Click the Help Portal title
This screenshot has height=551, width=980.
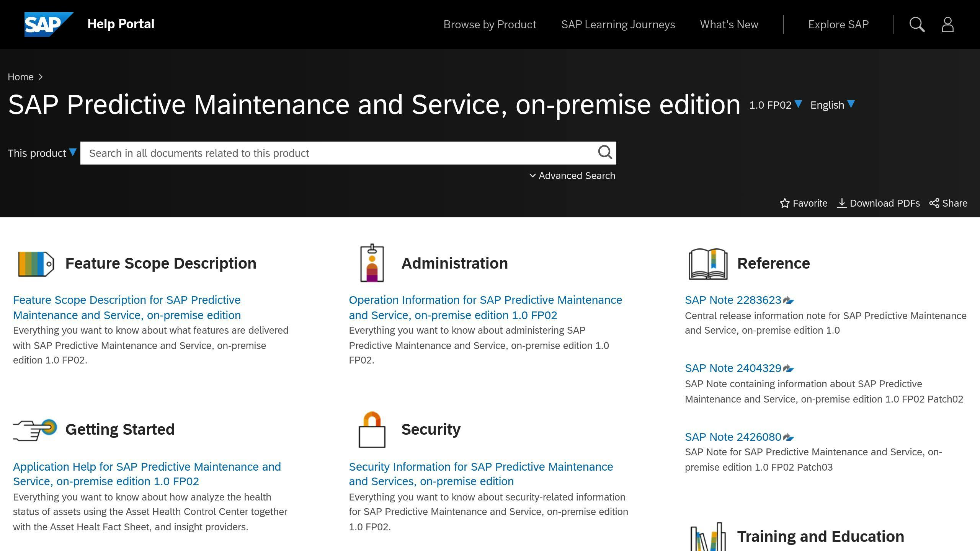point(121,24)
